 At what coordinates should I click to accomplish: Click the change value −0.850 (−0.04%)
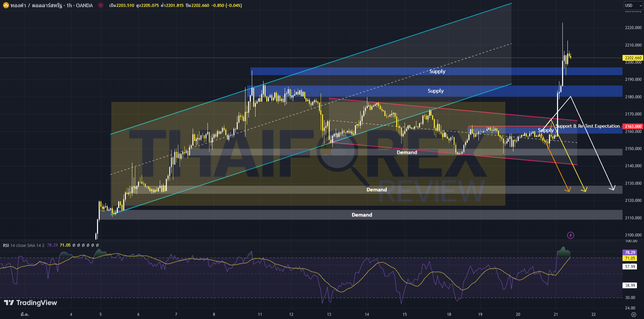[227, 5]
